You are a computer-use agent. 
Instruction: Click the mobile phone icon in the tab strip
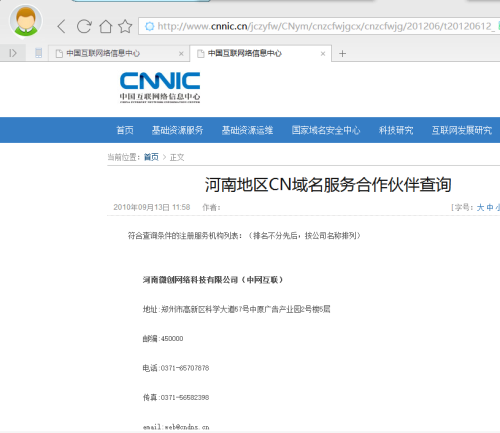click(39, 53)
